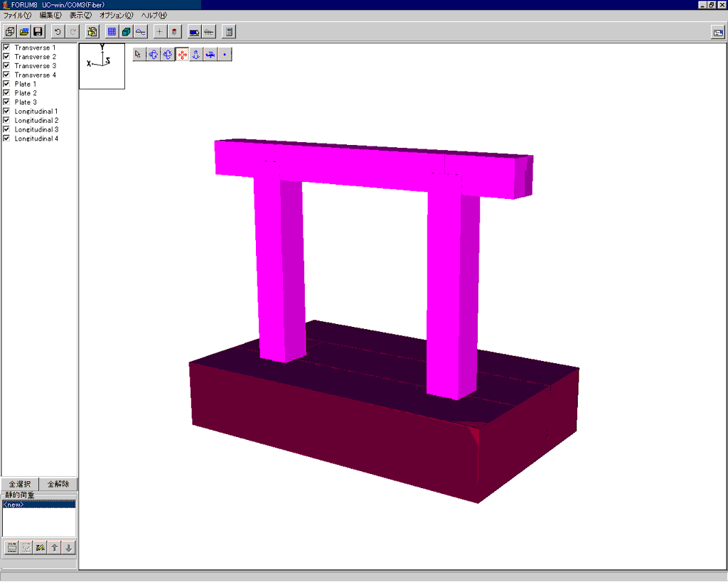Click the blue sine wave icon
The height and width of the screenshot is (582, 728).
click(x=141, y=31)
